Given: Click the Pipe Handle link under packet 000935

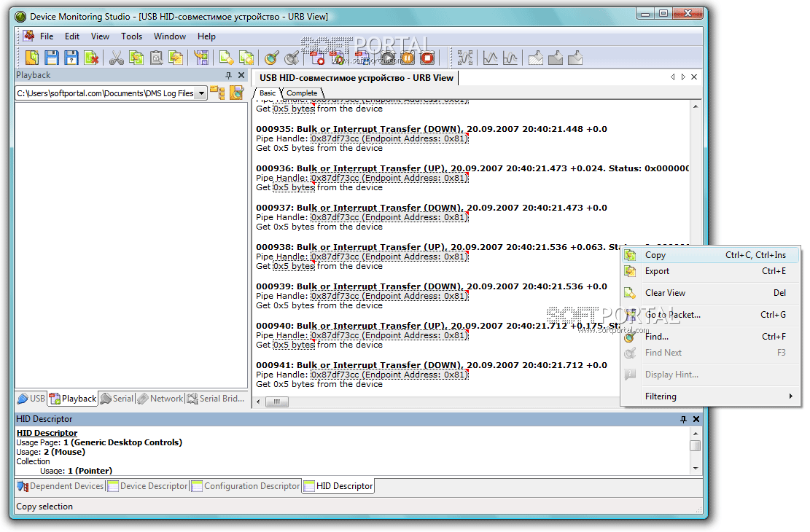Looking at the screenshot, I should coord(389,138).
